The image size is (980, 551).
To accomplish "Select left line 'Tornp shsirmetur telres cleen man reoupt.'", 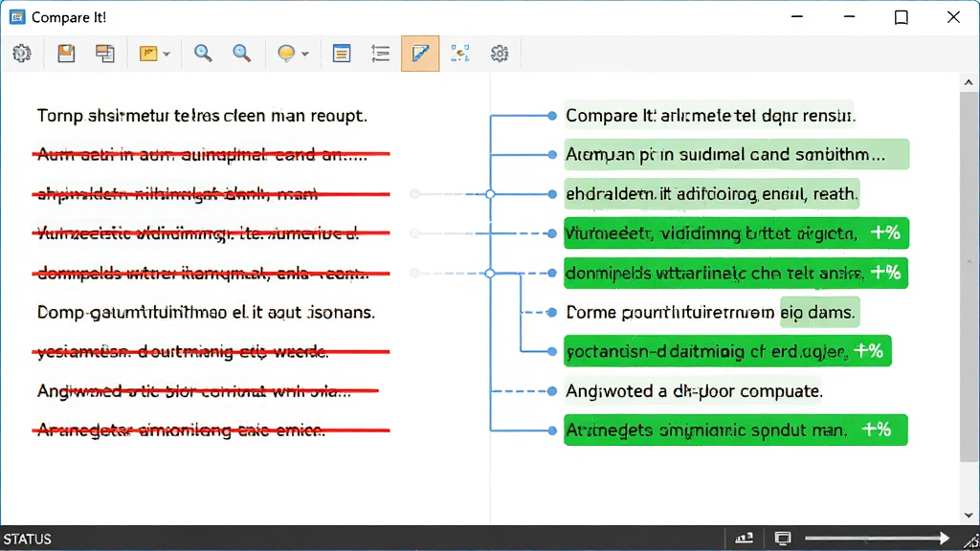I will click(202, 116).
